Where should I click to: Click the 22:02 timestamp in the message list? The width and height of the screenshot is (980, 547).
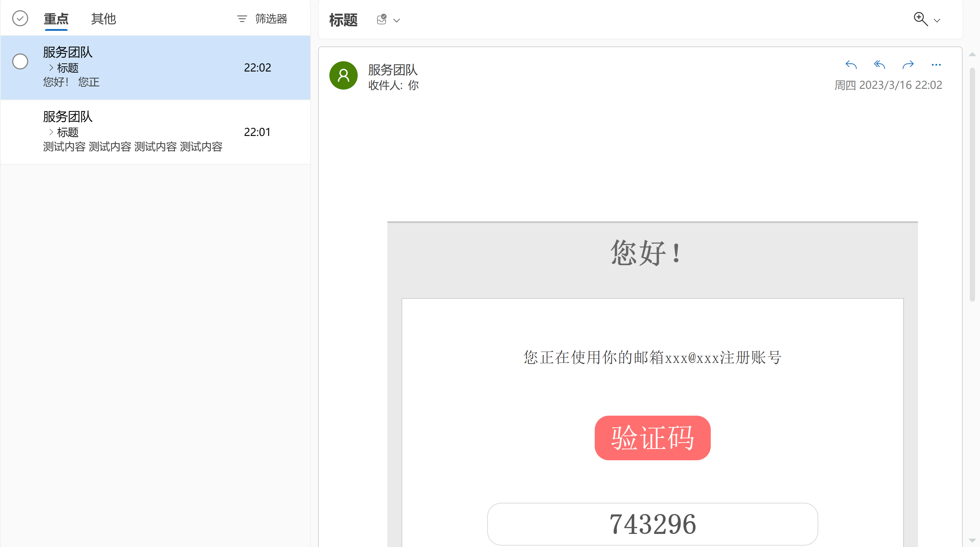(258, 68)
